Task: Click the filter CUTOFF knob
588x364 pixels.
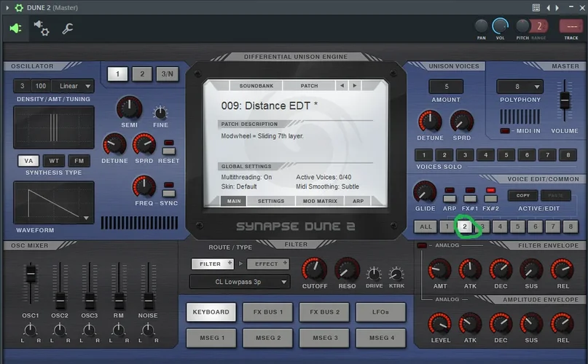Action: [x=314, y=269]
